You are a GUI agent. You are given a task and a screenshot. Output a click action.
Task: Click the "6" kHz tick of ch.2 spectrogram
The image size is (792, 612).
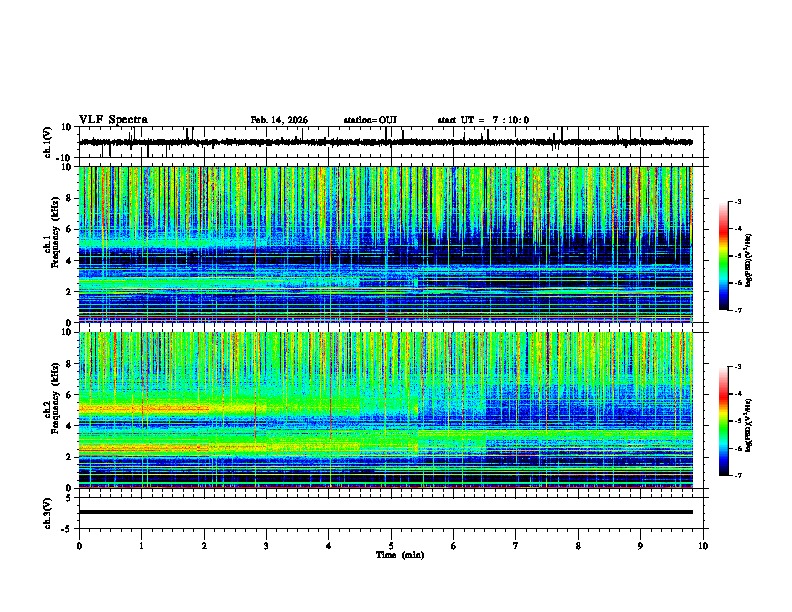(70, 394)
